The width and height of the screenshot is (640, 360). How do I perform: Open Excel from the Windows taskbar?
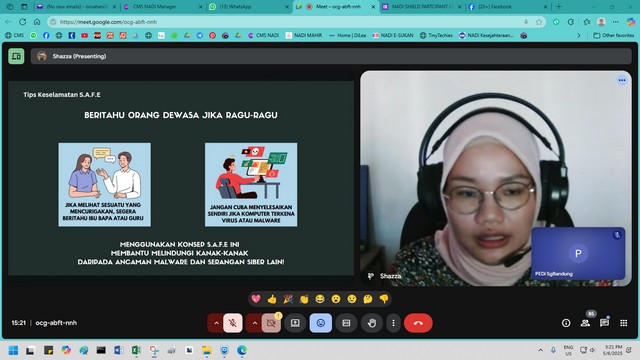coord(136,350)
